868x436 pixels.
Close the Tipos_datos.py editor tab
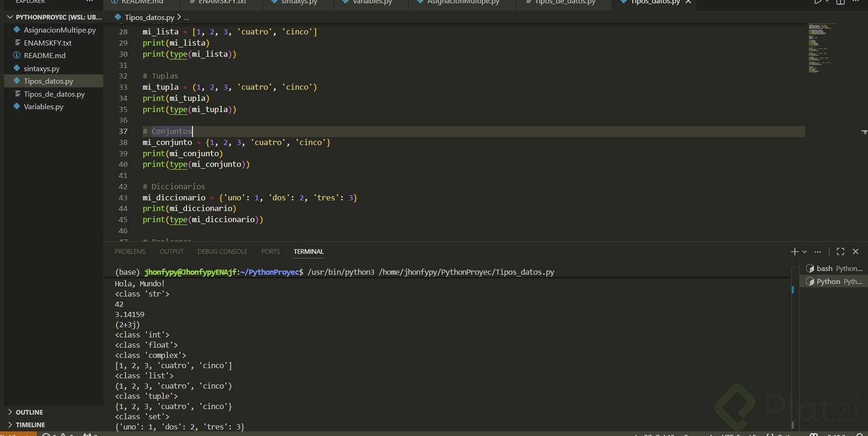pos(688,2)
